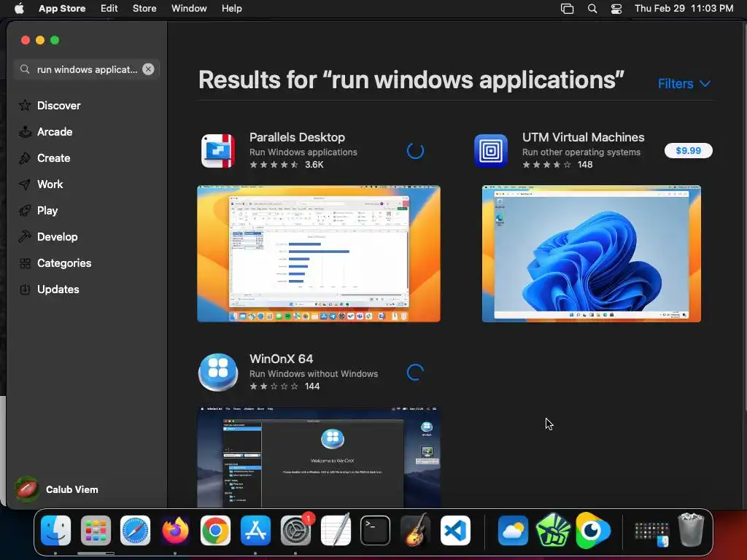The image size is (747, 560).
Task: Open WinOnX 64 app icon
Action: 218,373
